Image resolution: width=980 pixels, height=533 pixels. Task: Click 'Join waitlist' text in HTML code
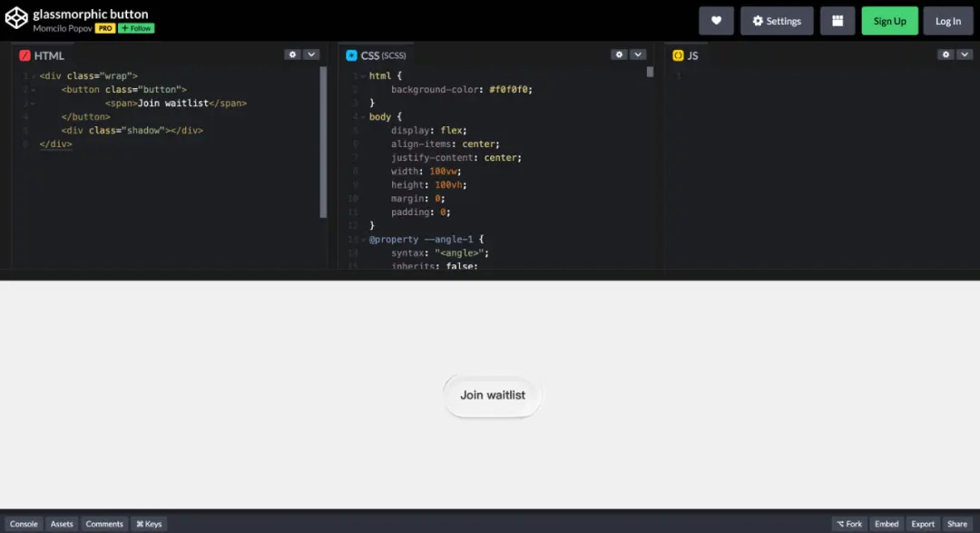(173, 104)
